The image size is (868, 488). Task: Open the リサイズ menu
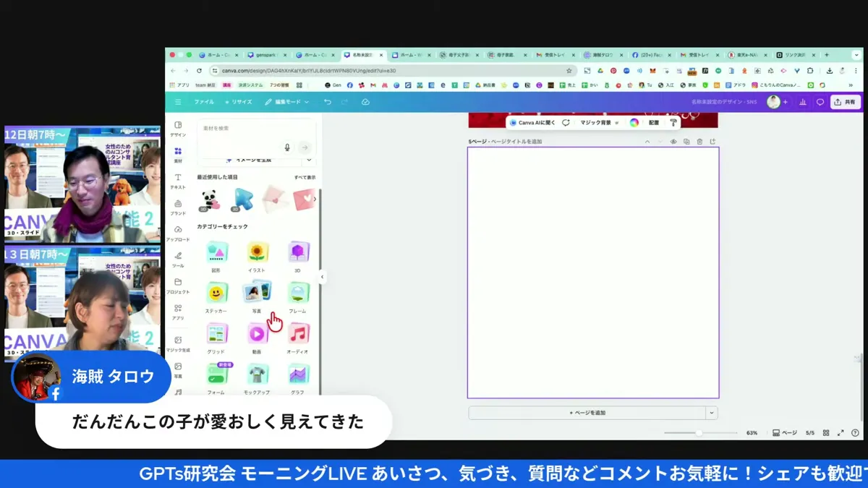239,102
